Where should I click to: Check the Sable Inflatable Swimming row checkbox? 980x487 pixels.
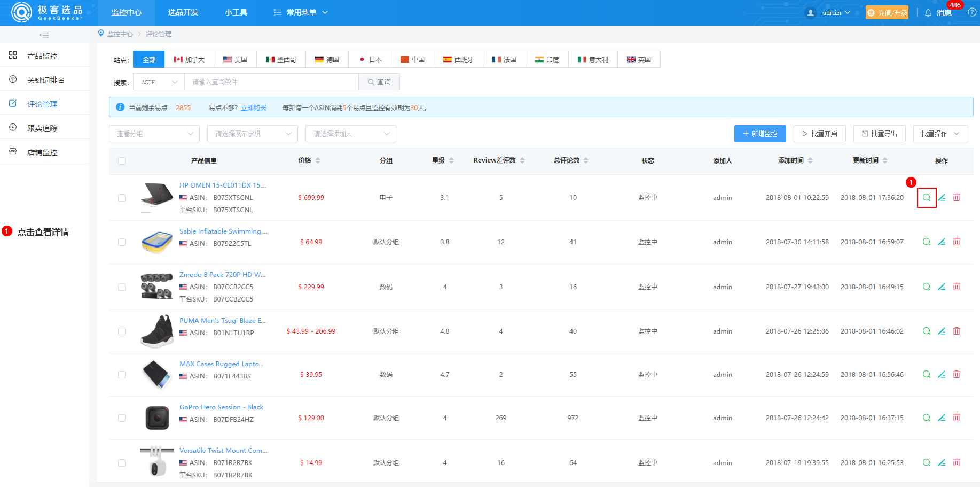pyautogui.click(x=122, y=242)
